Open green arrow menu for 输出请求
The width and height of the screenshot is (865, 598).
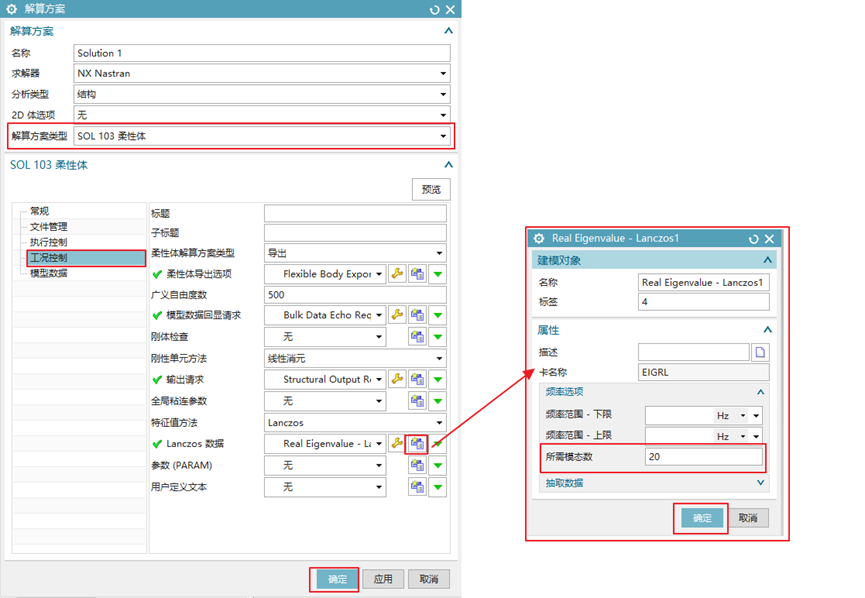pos(437,380)
